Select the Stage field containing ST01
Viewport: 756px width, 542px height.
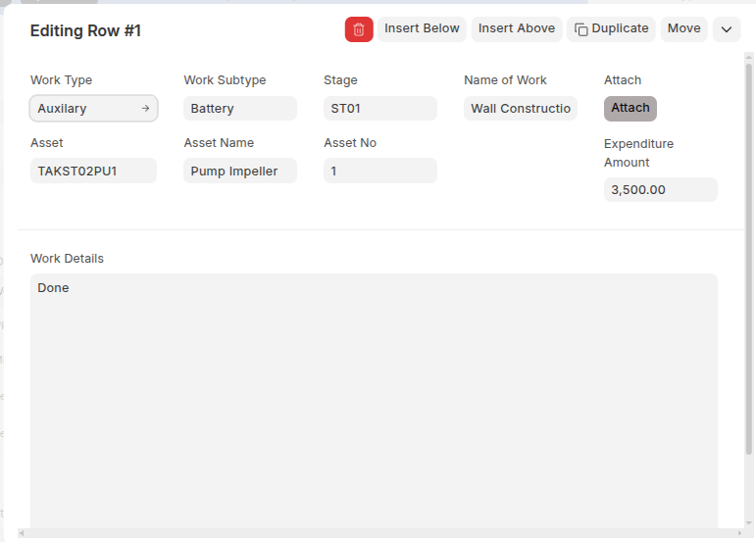(x=379, y=109)
